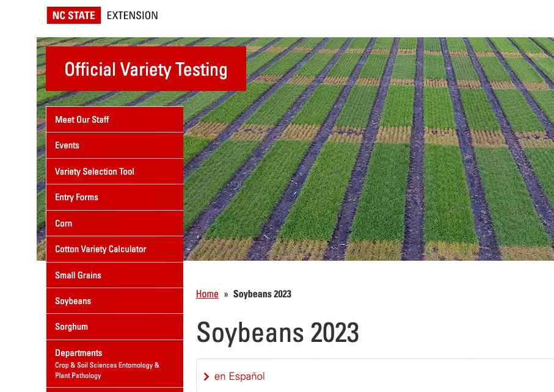Screen dimensions: 554x392
Task: Open Cotton Variety Calculator
Action: 115,249
